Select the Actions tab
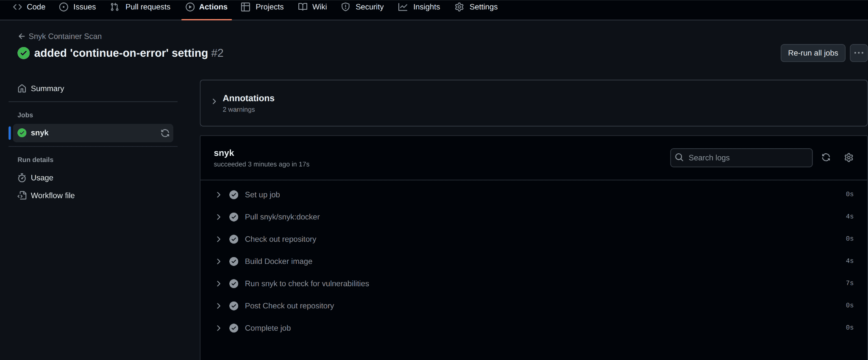This screenshot has width=868, height=360. 207,7
